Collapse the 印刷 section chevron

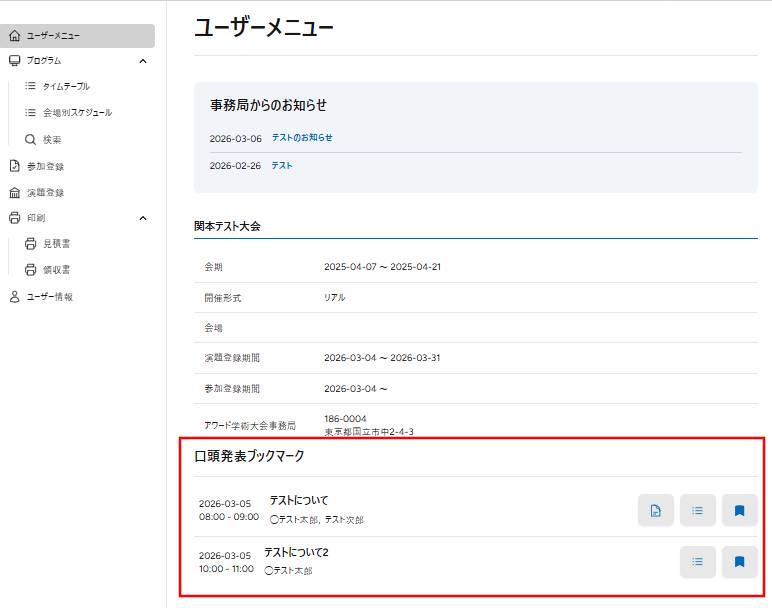tap(142, 218)
